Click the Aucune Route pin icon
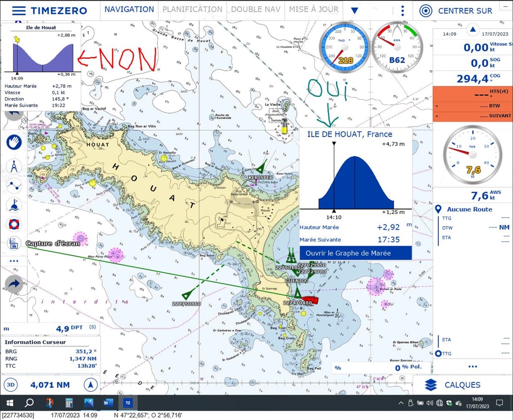This screenshot has height=420, width=513. point(439,209)
